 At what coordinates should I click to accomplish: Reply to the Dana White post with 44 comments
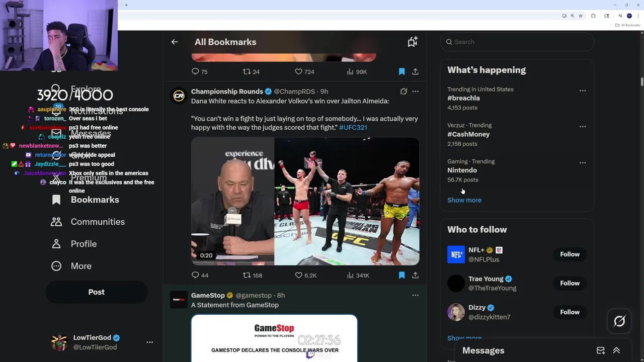point(200,275)
